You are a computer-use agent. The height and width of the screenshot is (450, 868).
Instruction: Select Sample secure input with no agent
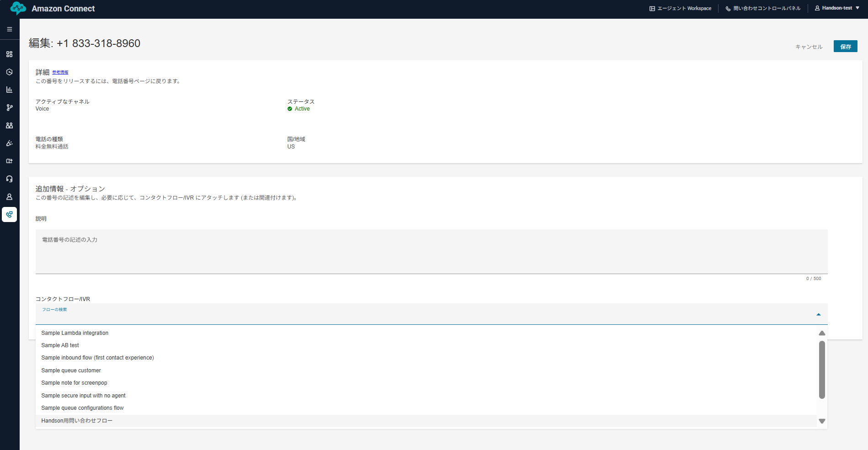pos(426,396)
